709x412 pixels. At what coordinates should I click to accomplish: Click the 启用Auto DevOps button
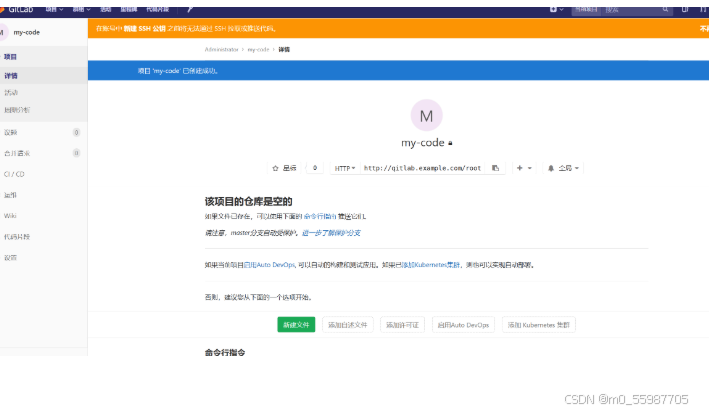463,325
